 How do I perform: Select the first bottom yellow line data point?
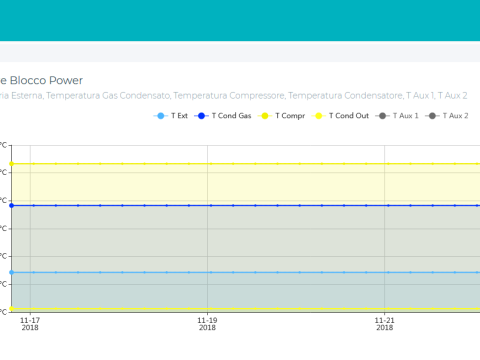[11, 309]
